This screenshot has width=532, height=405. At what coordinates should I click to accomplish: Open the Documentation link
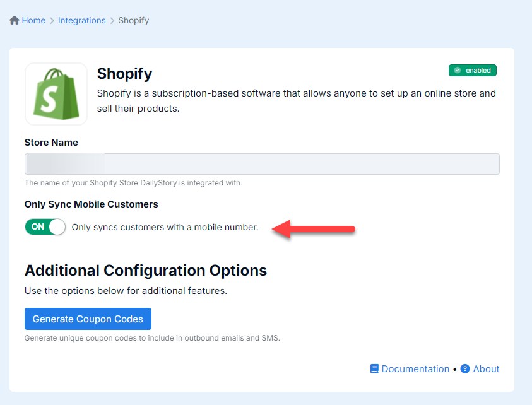[x=415, y=369]
